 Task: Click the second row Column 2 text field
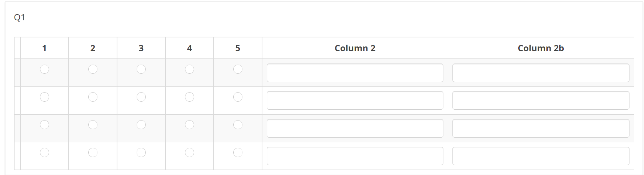[355, 101]
